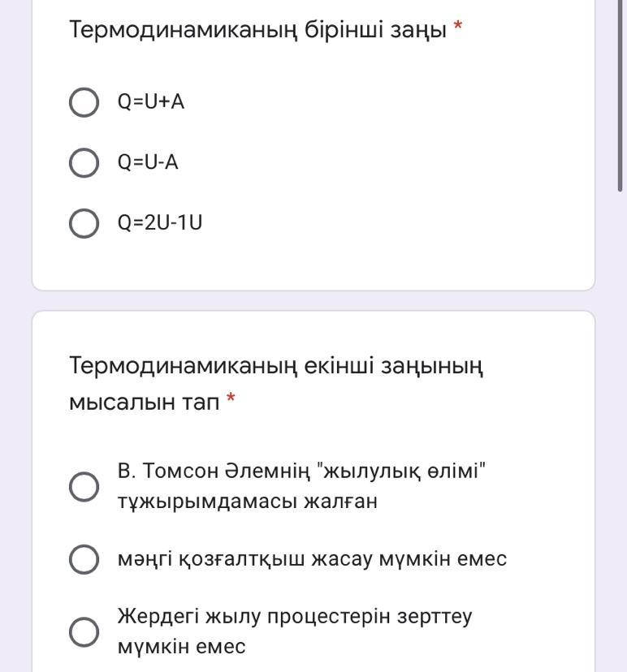The image size is (627, 672).
Task: Select the Q=U+A radio button
Action: point(84,103)
